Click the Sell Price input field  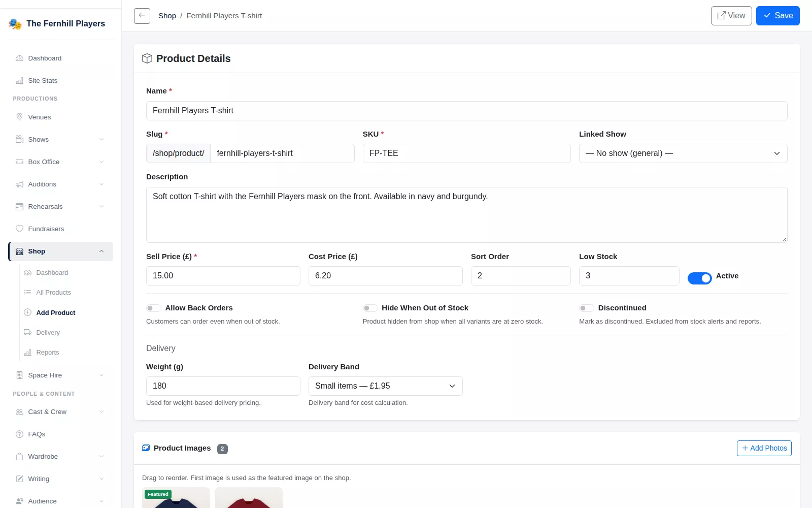click(223, 276)
